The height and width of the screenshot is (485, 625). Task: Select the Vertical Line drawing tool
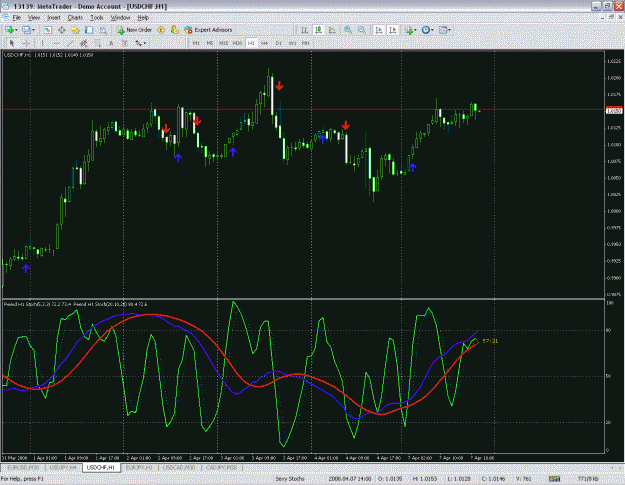click(42, 43)
